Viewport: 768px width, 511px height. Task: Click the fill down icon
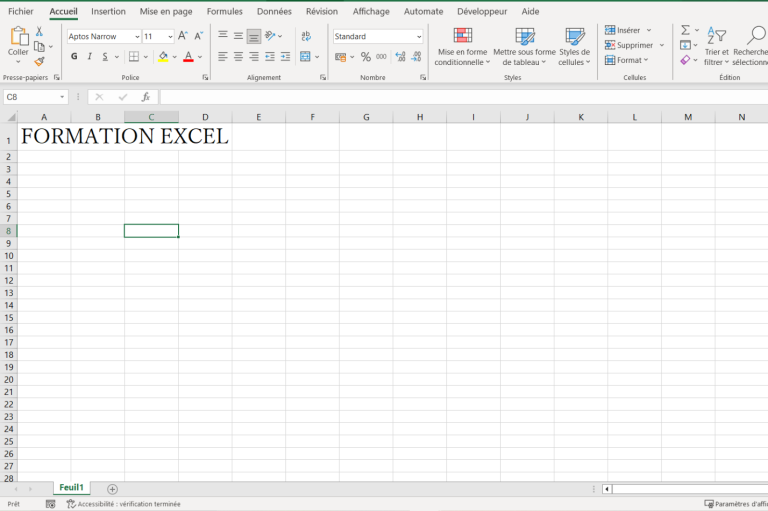(x=686, y=45)
